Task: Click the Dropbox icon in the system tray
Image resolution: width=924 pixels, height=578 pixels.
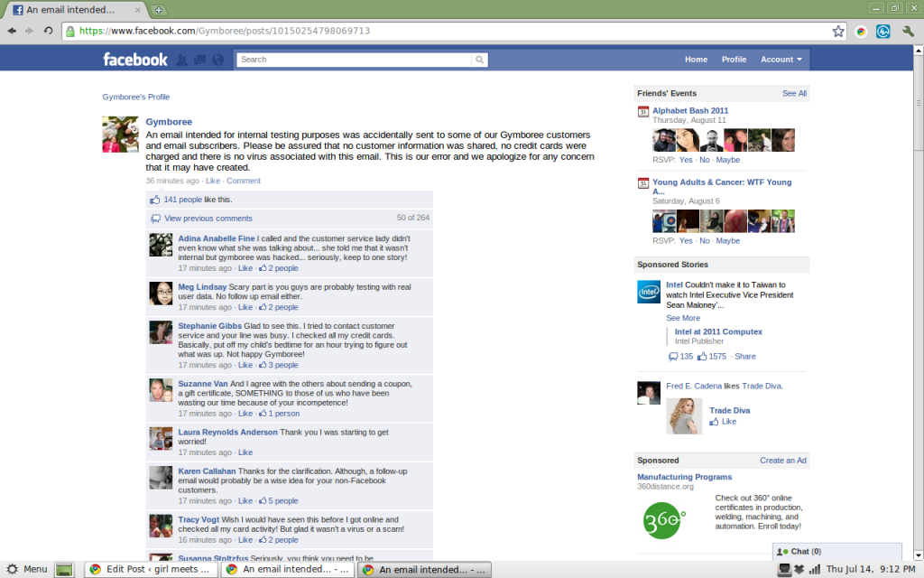Action: tap(799, 569)
